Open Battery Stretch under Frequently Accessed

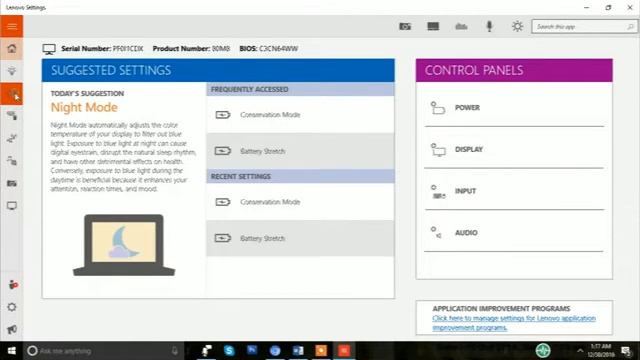click(300, 151)
